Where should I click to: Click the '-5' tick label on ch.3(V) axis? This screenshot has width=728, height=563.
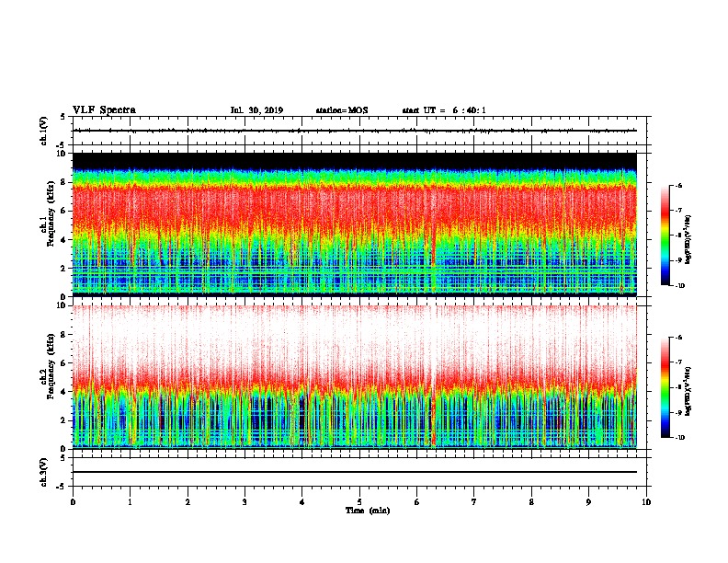(x=62, y=487)
